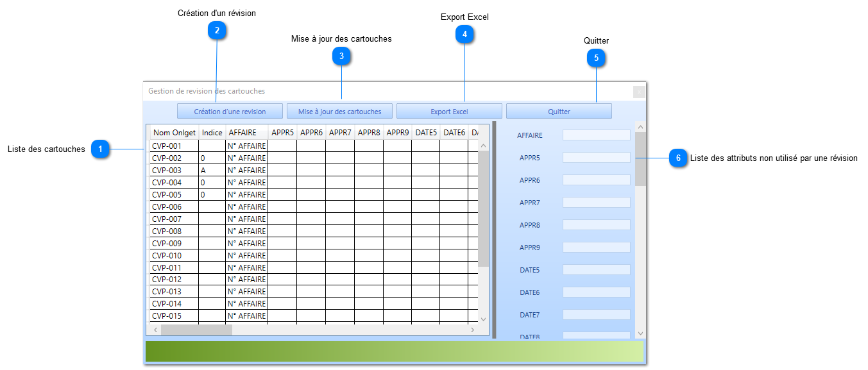Select the DATE6 column header in table
Image resolution: width=868 pixels, height=370 pixels.
click(x=454, y=133)
